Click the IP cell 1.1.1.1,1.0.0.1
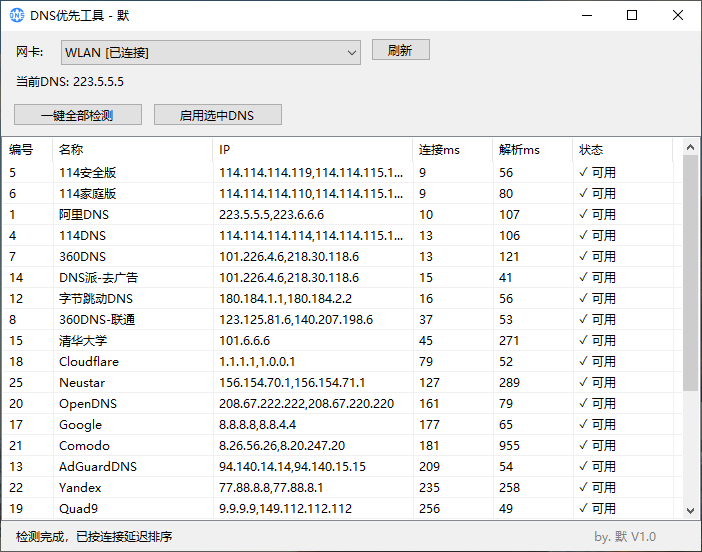This screenshot has width=702, height=552. tap(257, 362)
